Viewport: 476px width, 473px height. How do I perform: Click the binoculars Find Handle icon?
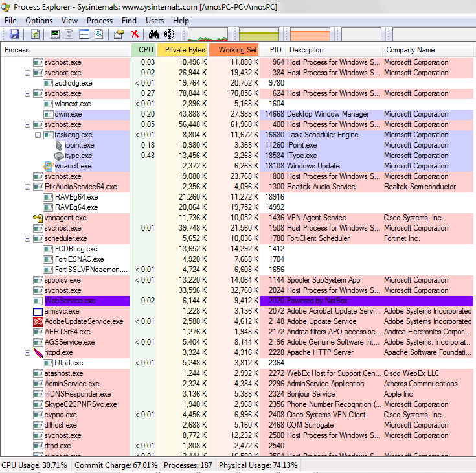[154, 34]
